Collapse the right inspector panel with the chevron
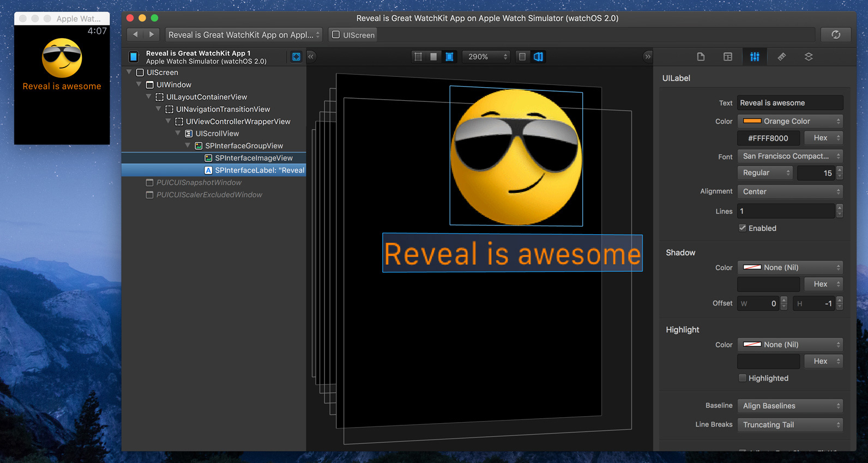Screen dimensions: 868x463 647,56
